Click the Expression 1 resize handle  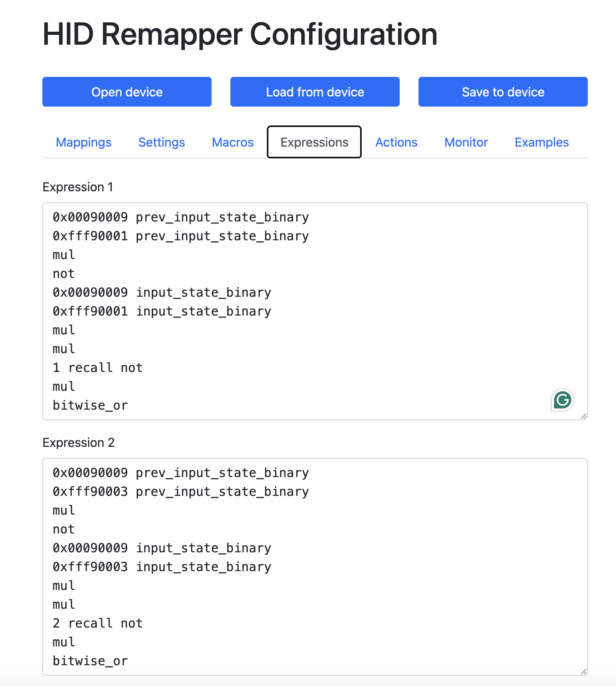click(583, 416)
